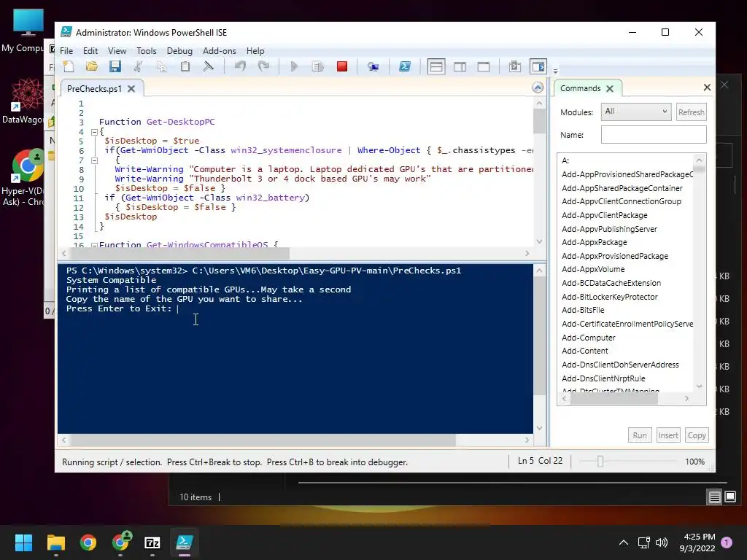
Task: Open 7-Zip from taskbar
Action: 152,542
